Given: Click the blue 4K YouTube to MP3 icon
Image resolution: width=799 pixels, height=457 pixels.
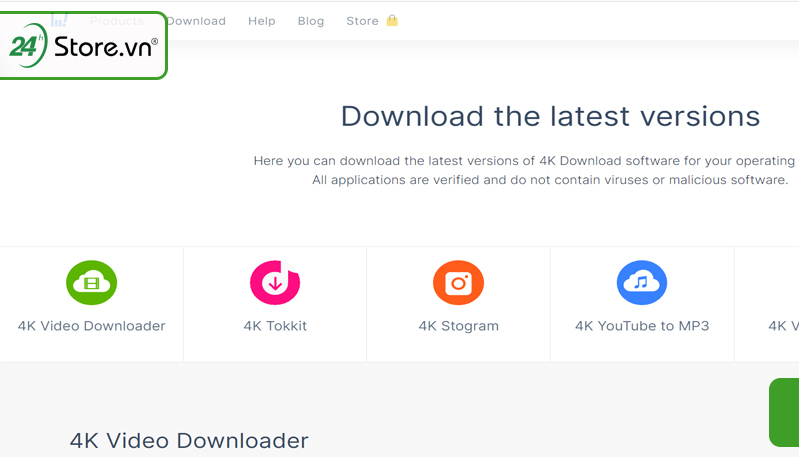Looking at the screenshot, I should pyautogui.click(x=642, y=283).
